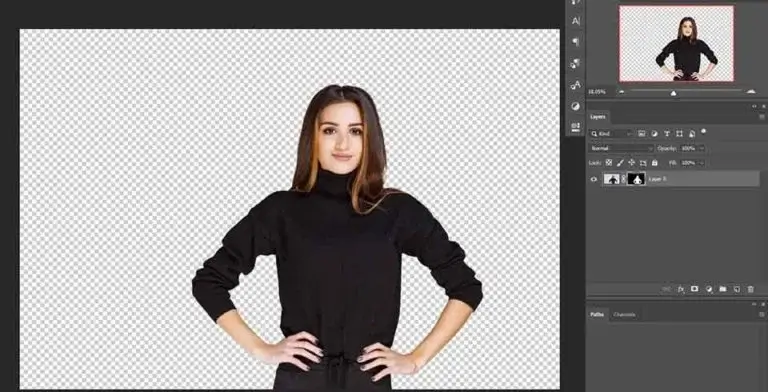This screenshot has width=768, height=392.
Task: Lock image pixels with the brush icon
Action: tap(620, 162)
